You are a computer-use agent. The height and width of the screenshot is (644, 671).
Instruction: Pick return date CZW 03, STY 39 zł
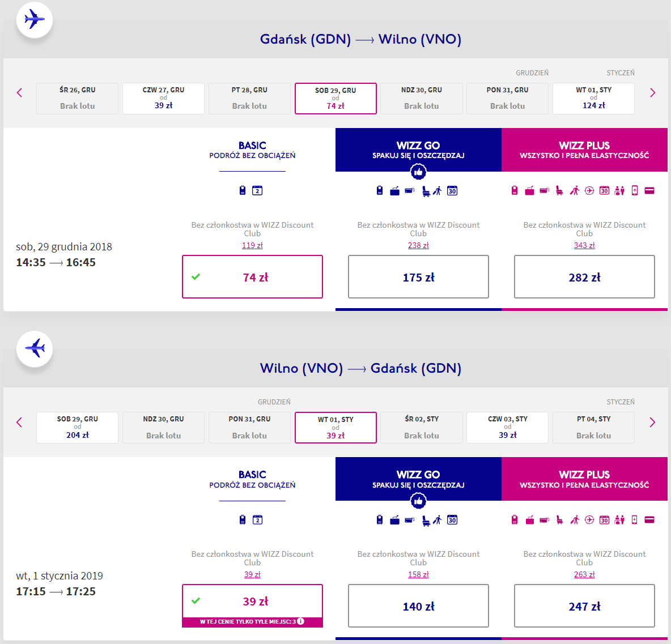pos(507,428)
